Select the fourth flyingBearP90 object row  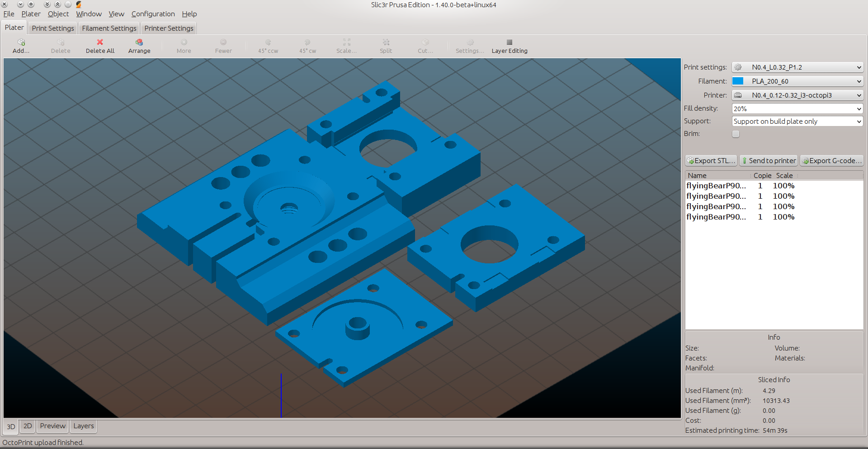pyautogui.click(x=774, y=217)
